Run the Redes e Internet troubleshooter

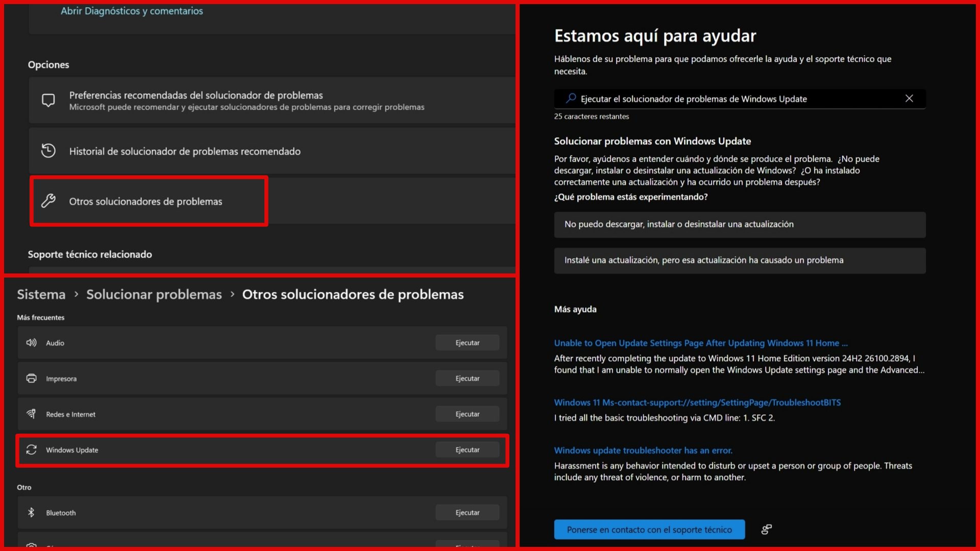pos(467,414)
